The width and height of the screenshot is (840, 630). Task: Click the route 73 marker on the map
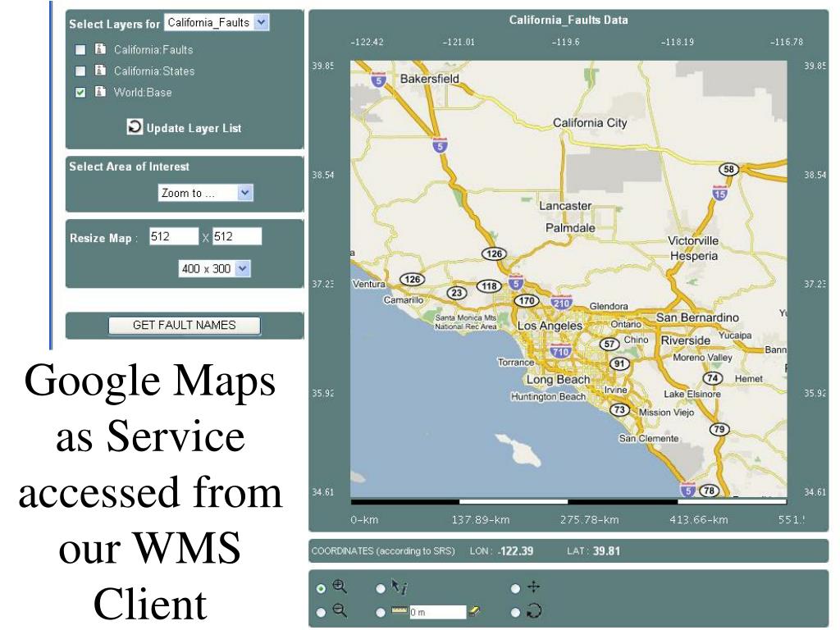click(619, 410)
